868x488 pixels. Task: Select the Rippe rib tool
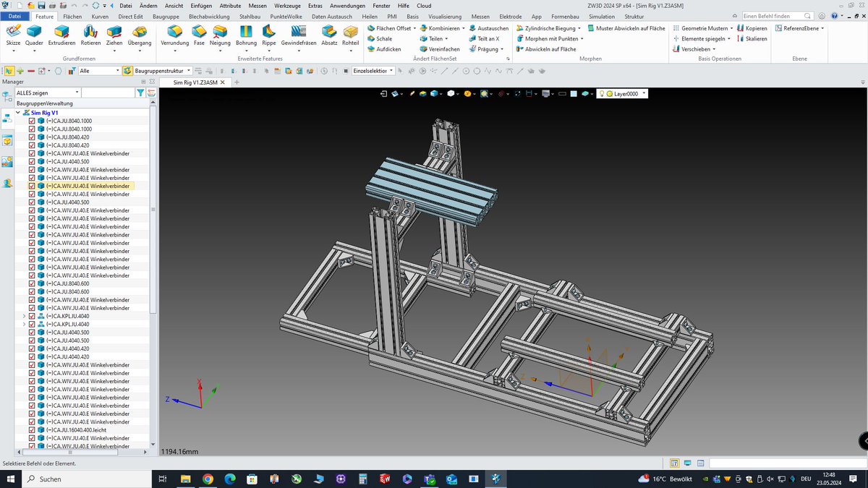[x=269, y=35]
